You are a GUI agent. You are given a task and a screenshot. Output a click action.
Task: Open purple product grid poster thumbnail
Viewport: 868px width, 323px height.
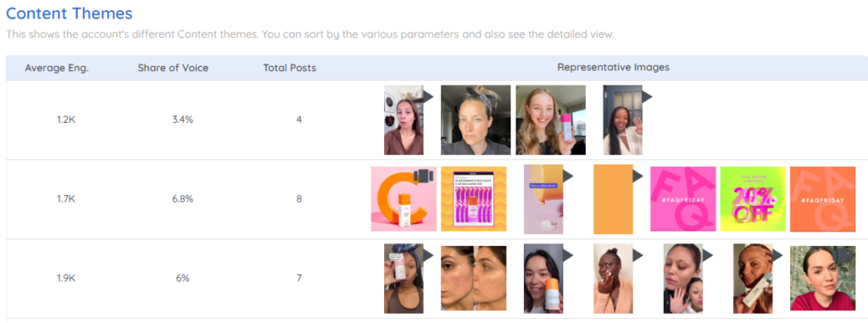473,199
